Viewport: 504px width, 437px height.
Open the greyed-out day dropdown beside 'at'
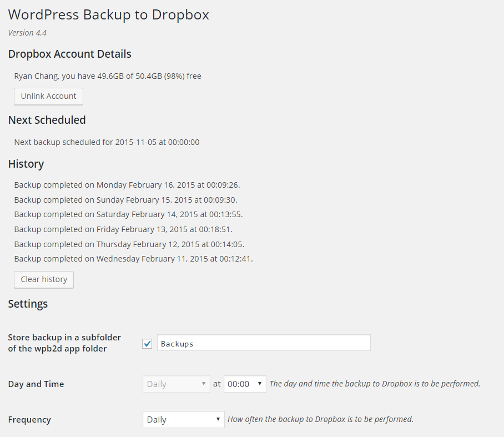[176, 384]
